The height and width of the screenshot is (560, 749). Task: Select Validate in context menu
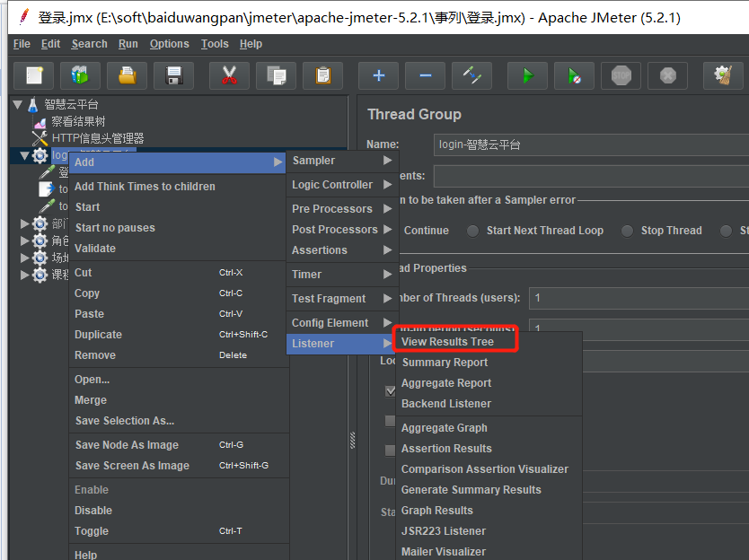coord(179,249)
